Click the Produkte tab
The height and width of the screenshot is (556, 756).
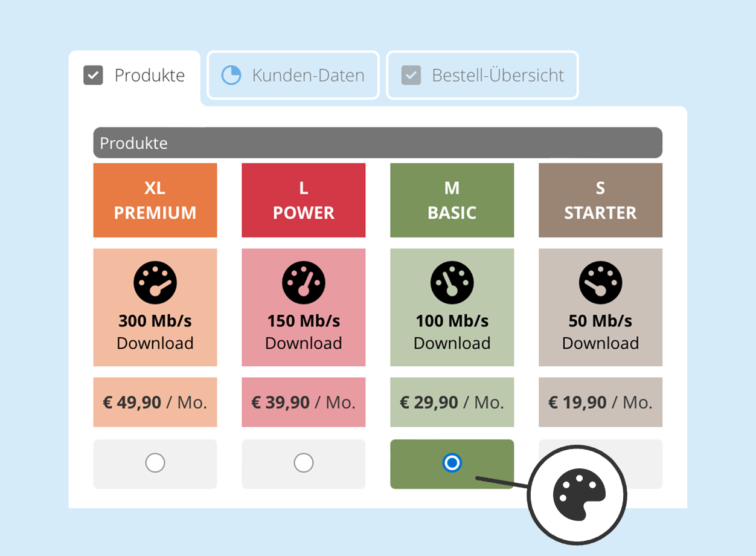point(135,75)
